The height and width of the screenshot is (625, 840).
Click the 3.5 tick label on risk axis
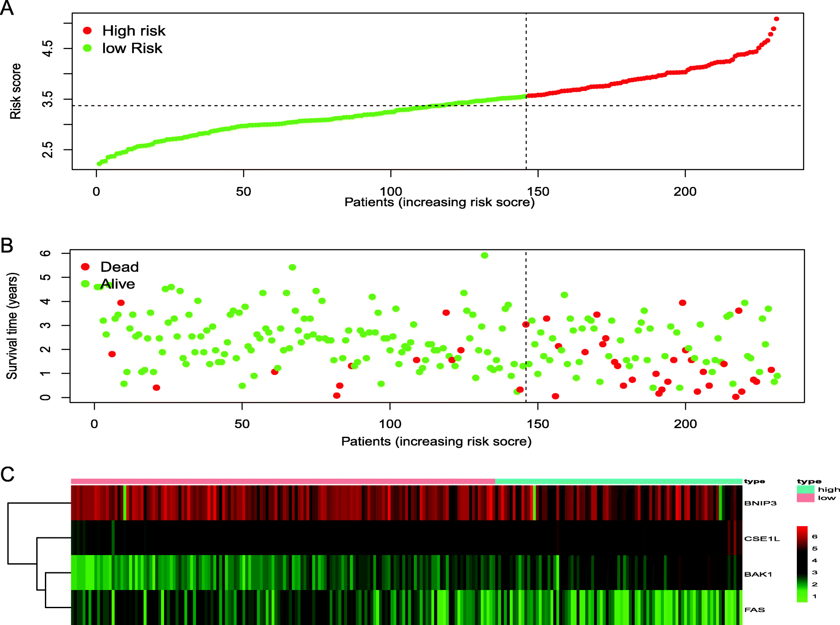coord(47,99)
